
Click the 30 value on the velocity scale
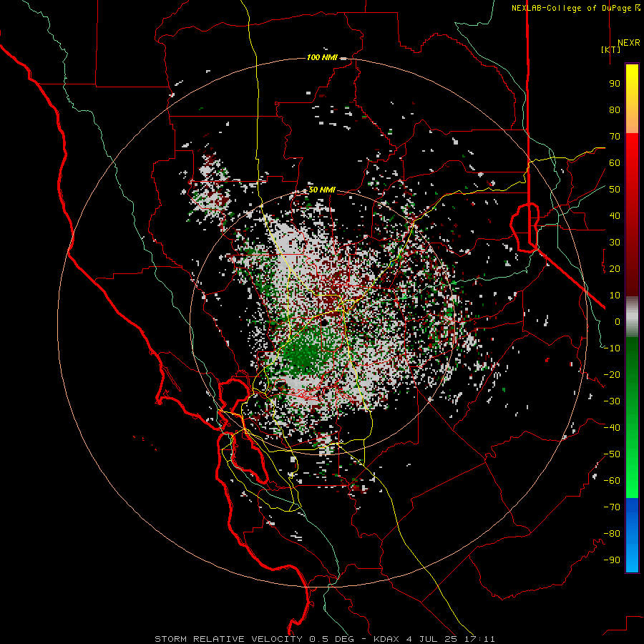[615, 243]
